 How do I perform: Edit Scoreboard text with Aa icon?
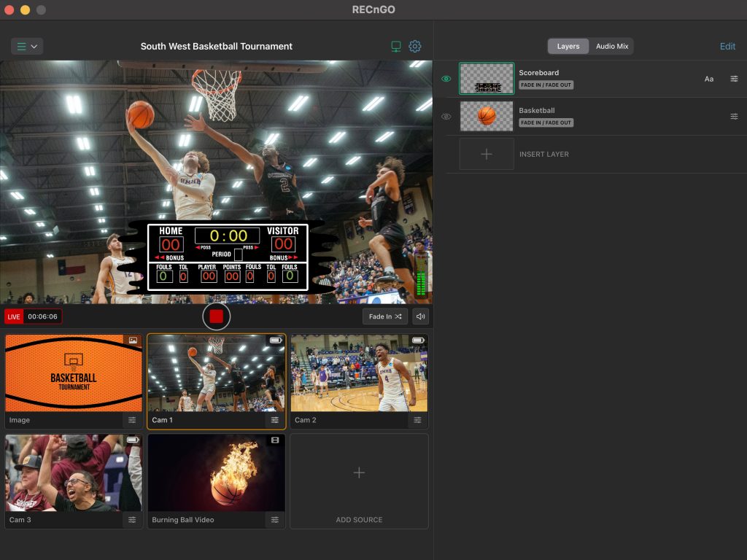(x=708, y=79)
